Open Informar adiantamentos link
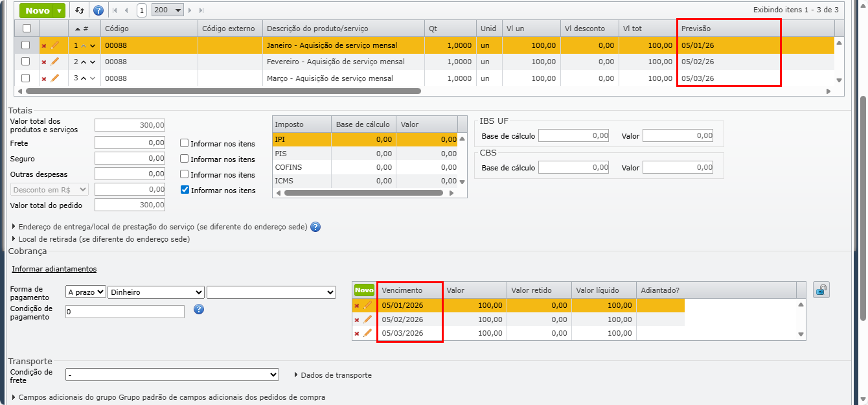The height and width of the screenshot is (405, 868). coord(54,269)
